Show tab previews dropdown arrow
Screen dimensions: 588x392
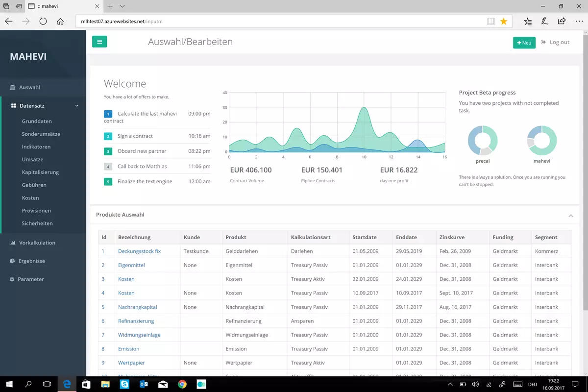coord(122,6)
